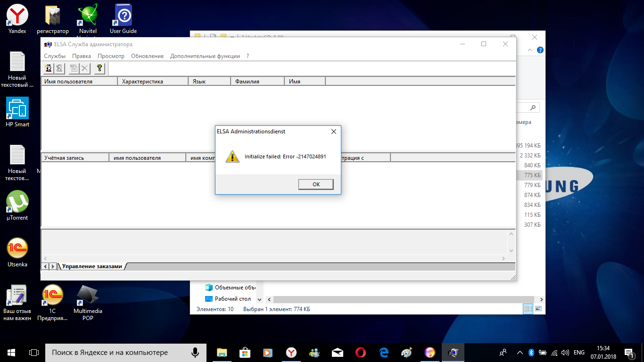Click the add new user toolbar icon
Screen dimensions: 644x362
[x=48, y=68]
